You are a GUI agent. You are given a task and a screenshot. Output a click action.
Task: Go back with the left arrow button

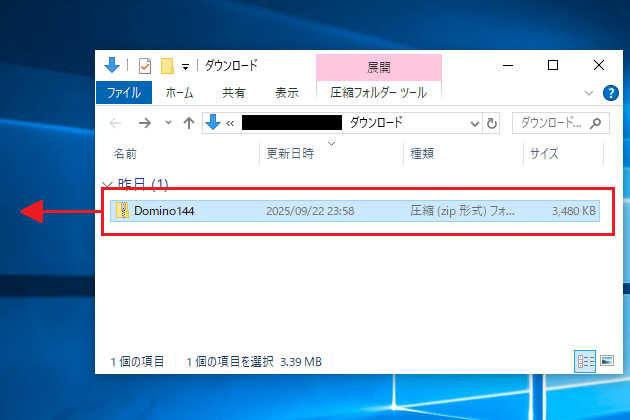pyautogui.click(x=115, y=123)
